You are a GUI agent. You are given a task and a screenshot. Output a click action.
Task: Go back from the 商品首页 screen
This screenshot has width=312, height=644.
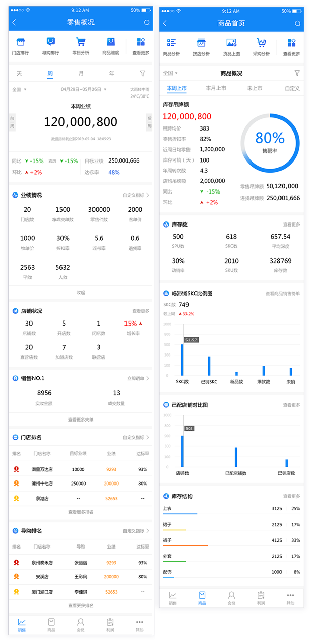[x=165, y=23]
